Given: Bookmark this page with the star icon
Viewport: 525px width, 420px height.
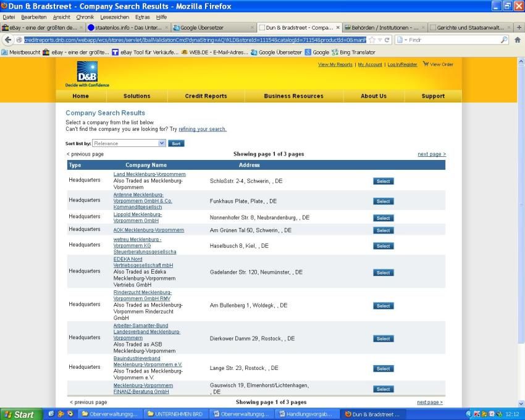Looking at the screenshot, I should point(372,40).
